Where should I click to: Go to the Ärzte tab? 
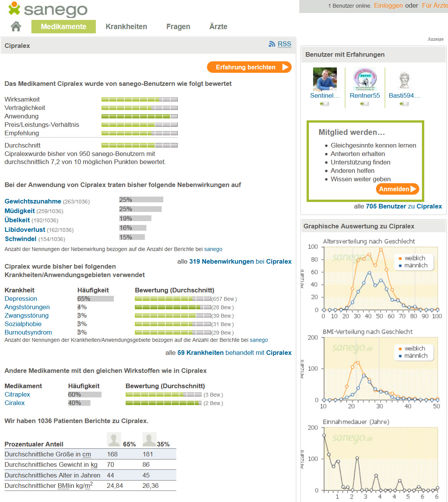pyautogui.click(x=218, y=26)
